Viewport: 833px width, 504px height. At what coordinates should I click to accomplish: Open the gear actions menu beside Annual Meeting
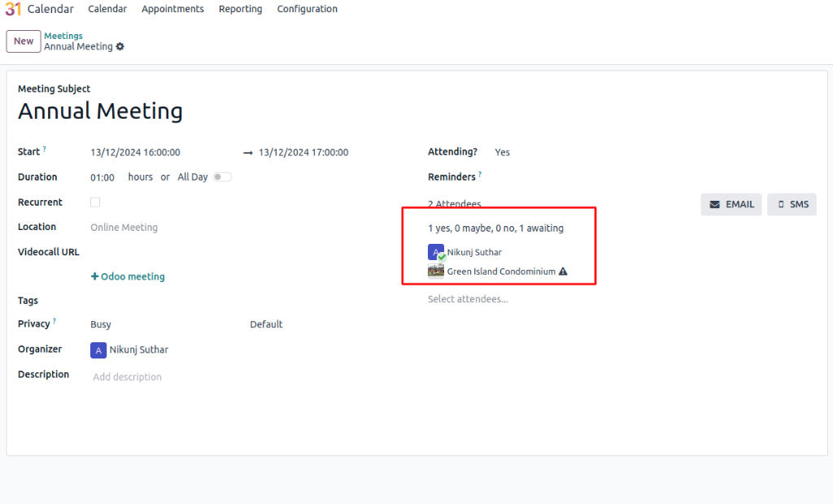(120, 47)
